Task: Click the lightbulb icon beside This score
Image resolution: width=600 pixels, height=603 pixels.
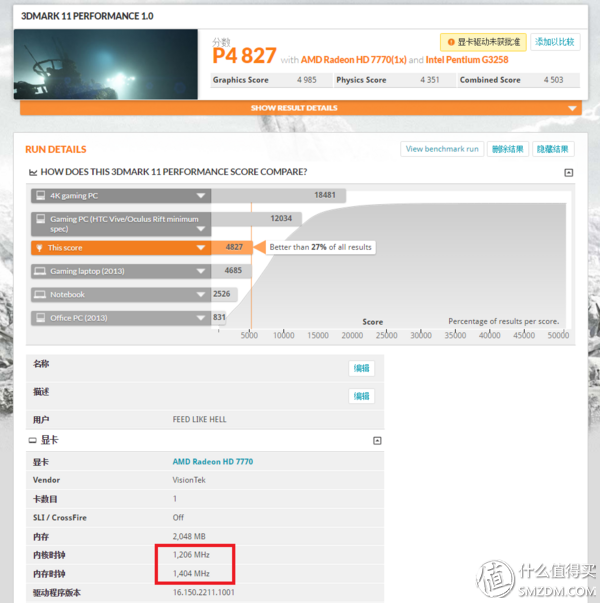Action: coord(40,247)
